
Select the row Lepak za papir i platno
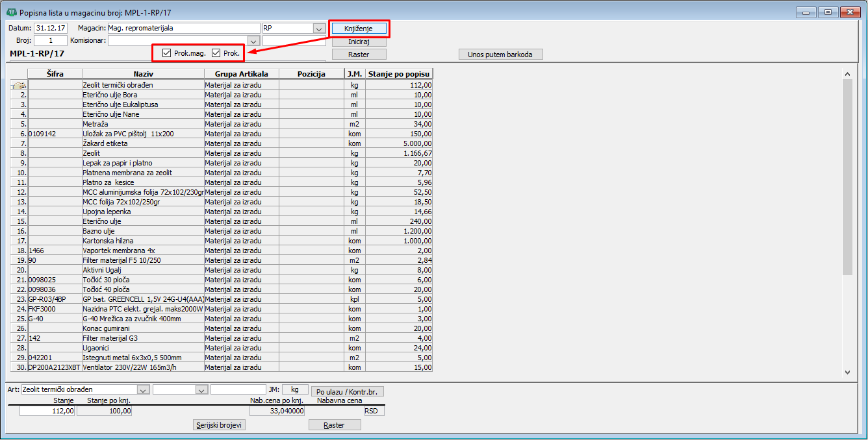point(222,163)
